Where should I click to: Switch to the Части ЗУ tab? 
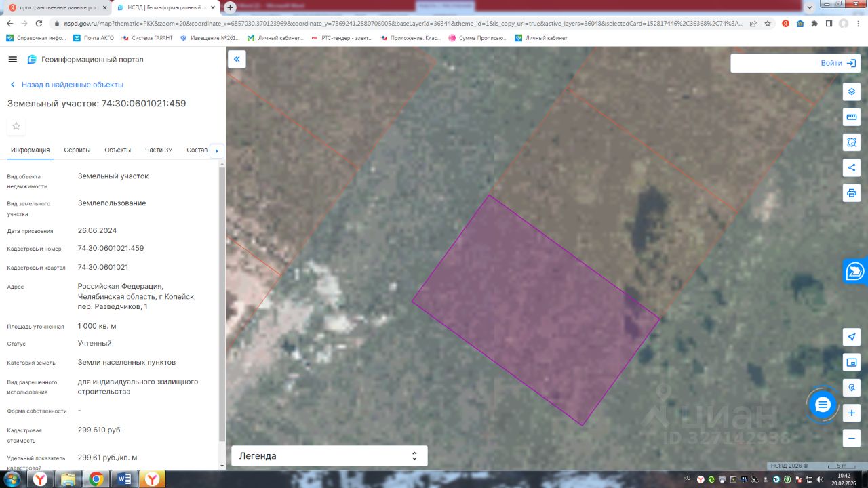coord(159,150)
